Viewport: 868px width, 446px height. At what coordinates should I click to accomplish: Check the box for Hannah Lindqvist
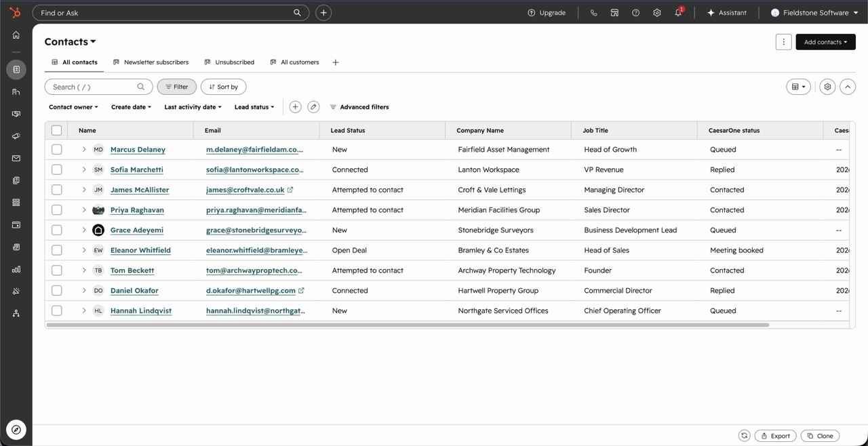coord(57,310)
